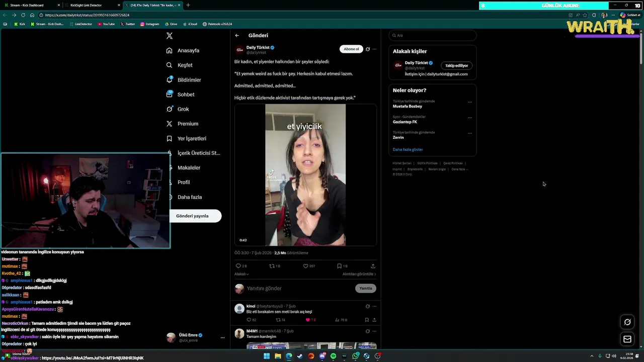The width and height of the screenshot is (644, 362).
Task: Share the kinci reply
Action: pos(374,320)
